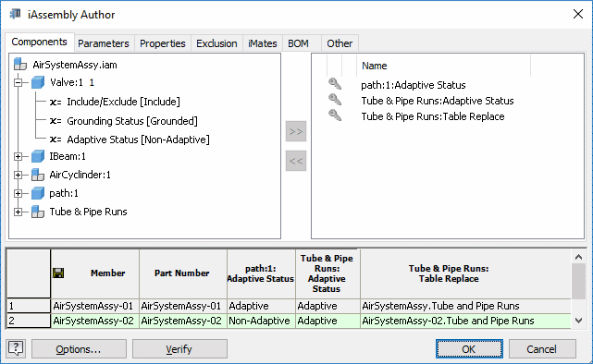Click the parameter icon beside Adaptive Status [Non-Adaptive]

[56, 140]
